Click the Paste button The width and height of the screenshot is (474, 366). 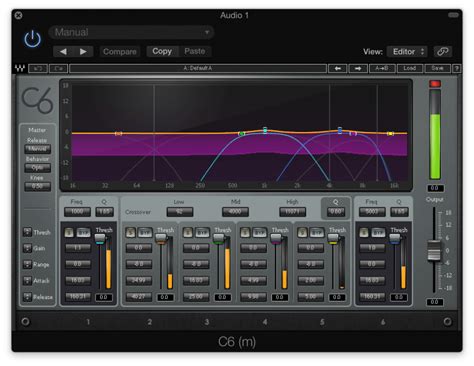pyautogui.click(x=195, y=51)
